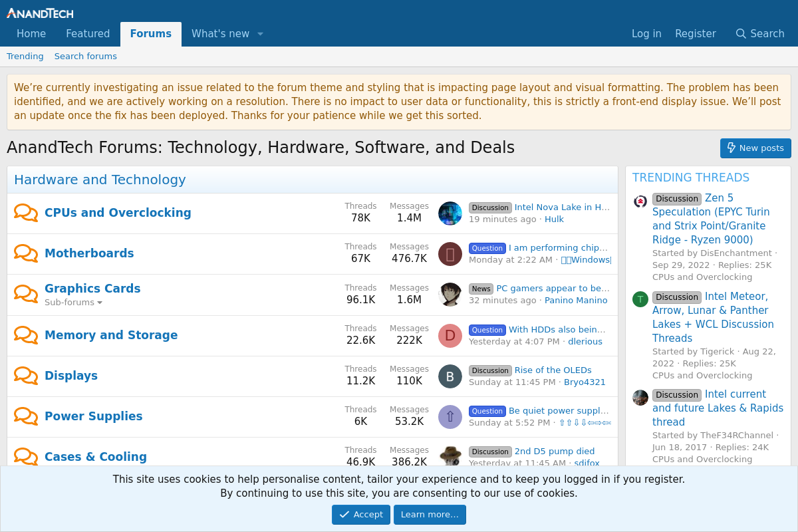
Task: Open the Intel Nova Lake thread
Action: click(x=563, y=207)
